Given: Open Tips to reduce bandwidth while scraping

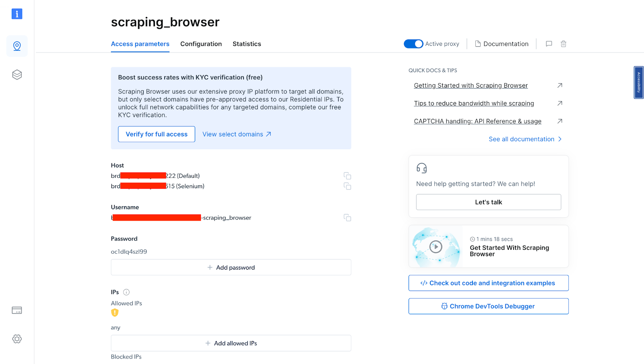Looking at the screenshot, I should [x=474, y=103].
